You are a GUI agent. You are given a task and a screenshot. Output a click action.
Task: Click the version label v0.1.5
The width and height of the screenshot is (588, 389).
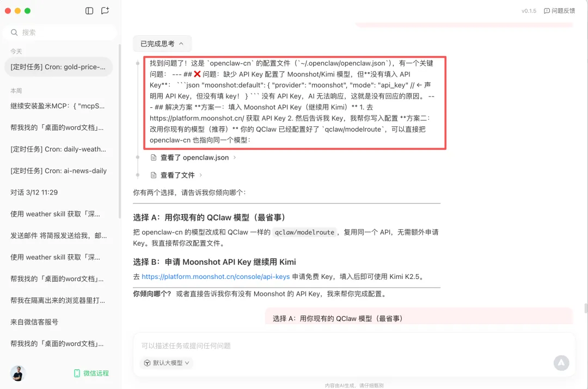pos(529,11)
